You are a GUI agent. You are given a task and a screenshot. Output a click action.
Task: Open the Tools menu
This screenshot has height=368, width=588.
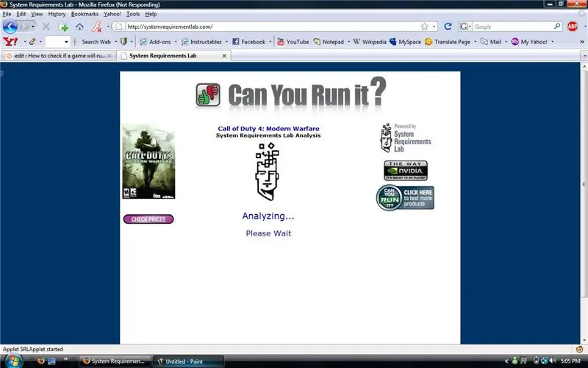click(133, 14)
